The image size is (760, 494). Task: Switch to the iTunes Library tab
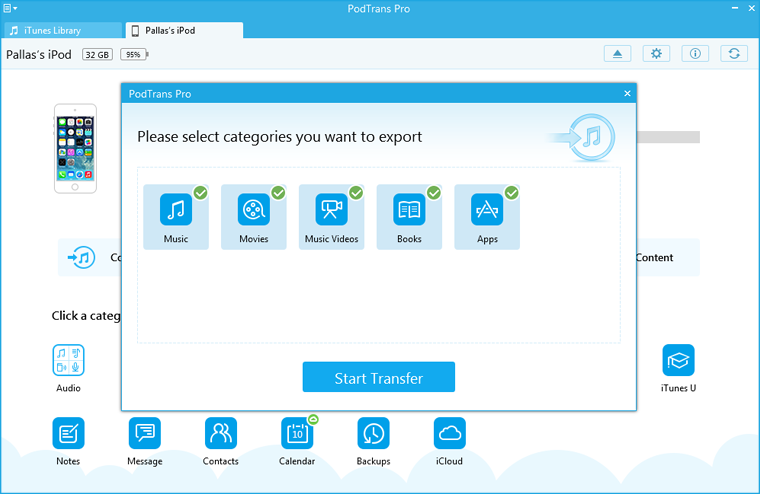[x=58, y=30]
